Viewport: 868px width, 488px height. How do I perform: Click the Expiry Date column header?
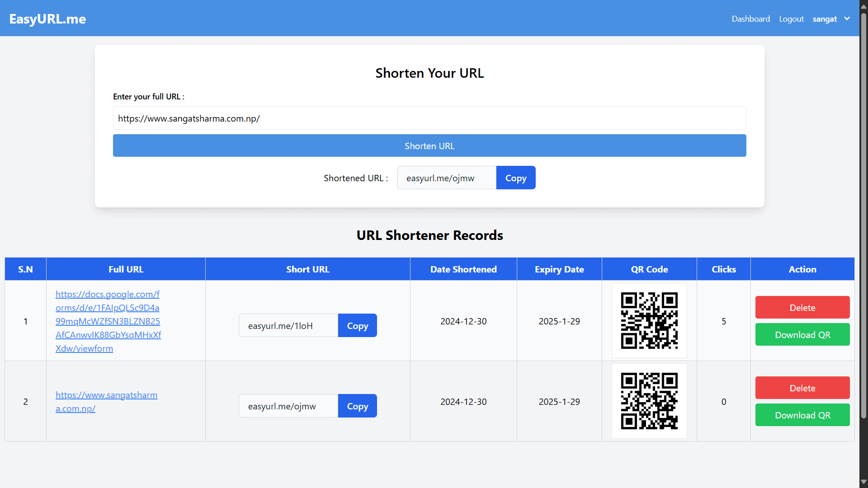(x=559, y=269)
